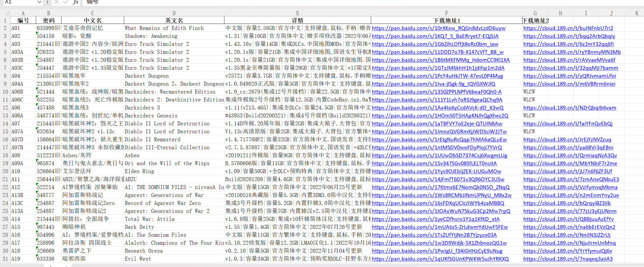The width and height of the screenshot is (644, 267).
Task: Open the pan.baidu link in row A17
Action: pyautogui.click(x=439, y=243)
